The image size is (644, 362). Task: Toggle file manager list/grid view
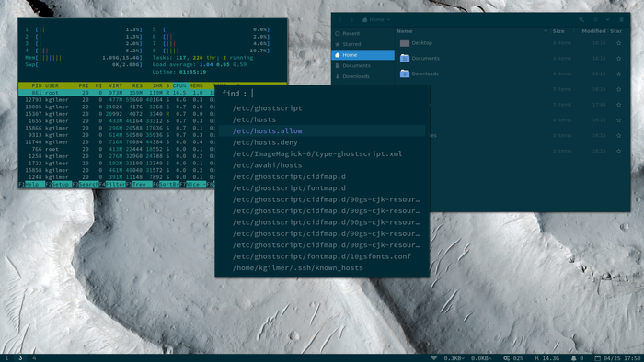click(x=595, y=19)
